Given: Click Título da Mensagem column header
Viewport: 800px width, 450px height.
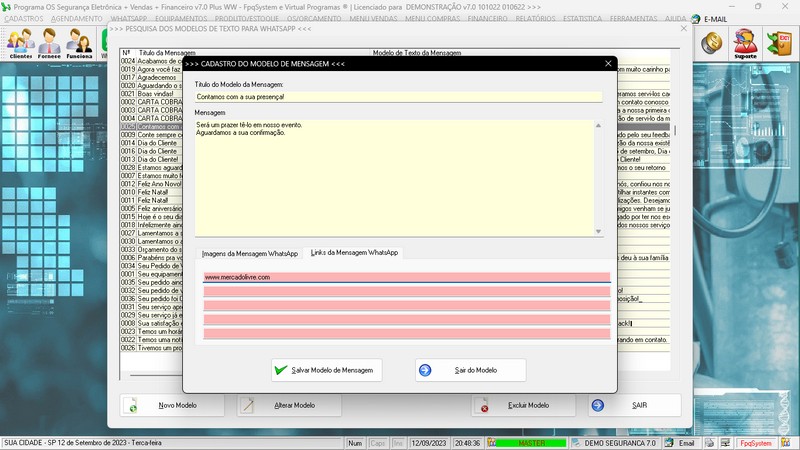Looking at the screenshot, I should [167, 53].
